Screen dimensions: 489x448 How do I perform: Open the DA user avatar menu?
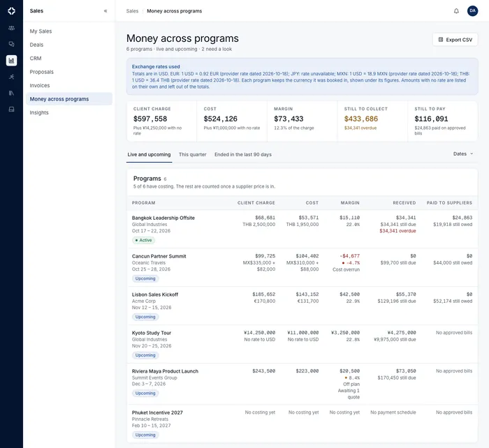tap(472, 11)
